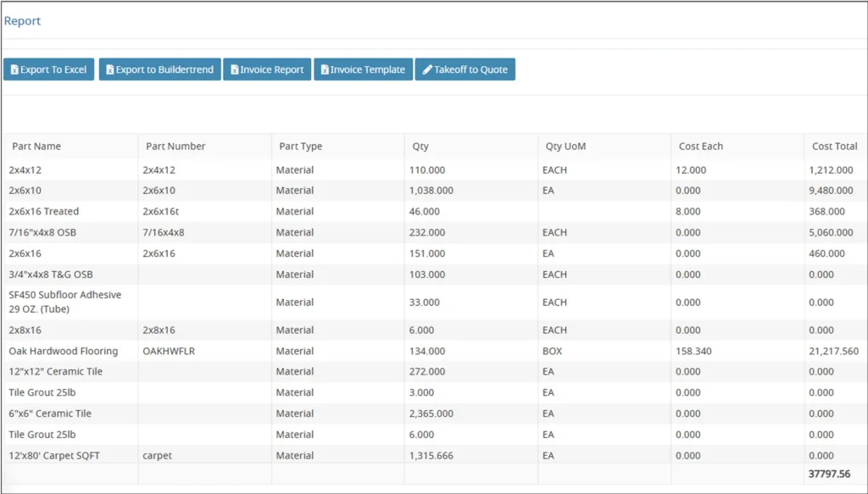
Task: Click quantity 46.000
Action: coord(425,212)
